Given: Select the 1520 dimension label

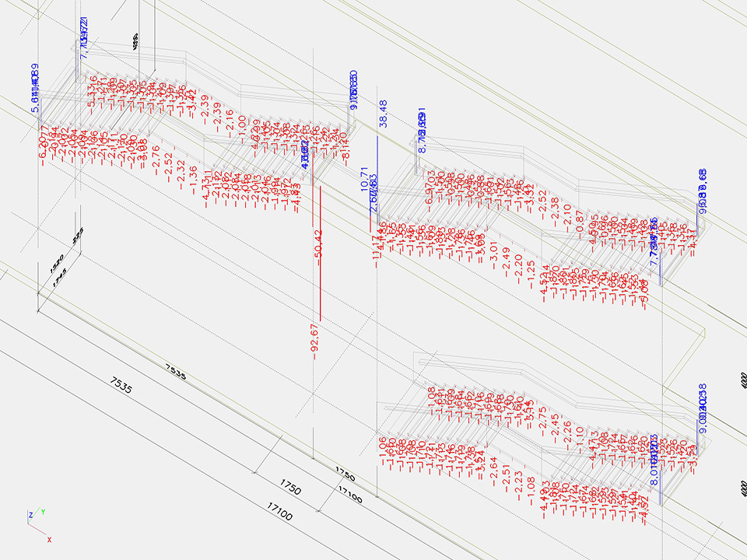Looking at the screenshot, I should click(x=56, y=263).
